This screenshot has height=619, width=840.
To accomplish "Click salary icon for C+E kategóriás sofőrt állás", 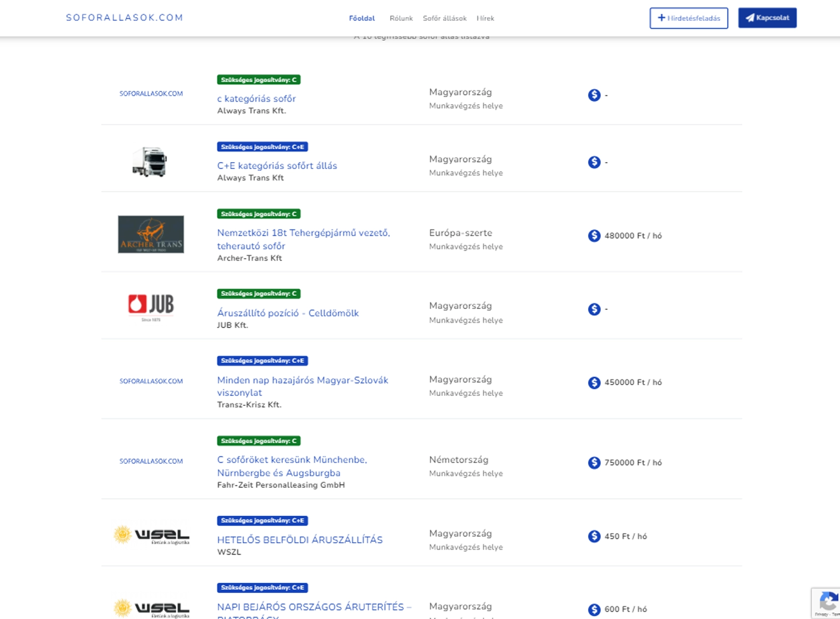I will (x=594, y=162).
